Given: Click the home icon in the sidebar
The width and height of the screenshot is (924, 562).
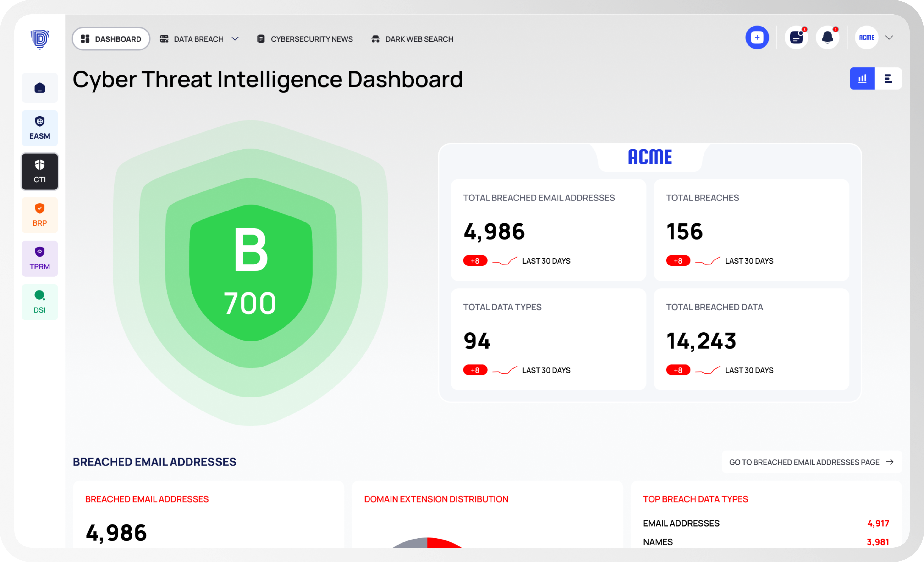Looking at the screenshot, I should [40, 87].
